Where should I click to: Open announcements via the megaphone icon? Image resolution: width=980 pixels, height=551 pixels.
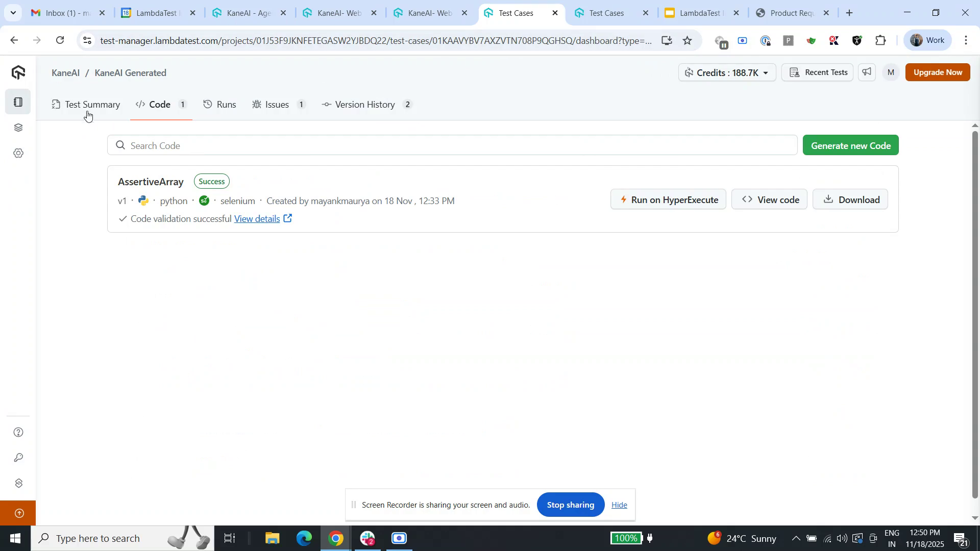[x=866, y=72]
